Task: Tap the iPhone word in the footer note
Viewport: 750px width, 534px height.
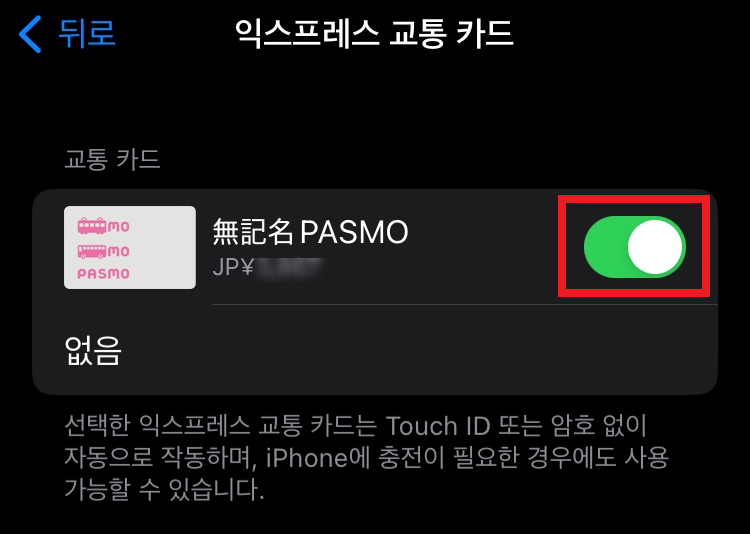Action: [307, 458]
